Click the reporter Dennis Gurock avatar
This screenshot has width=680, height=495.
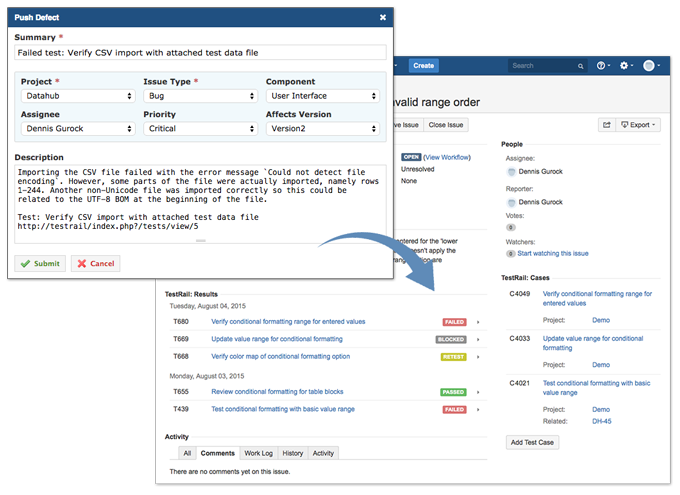tap(511, 203)
